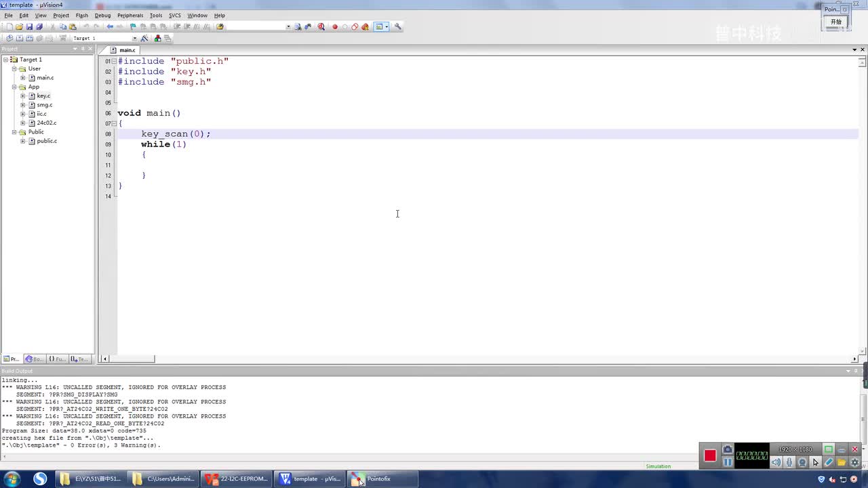This screenshot has width=868, height=488.
Task: Toggle auto-hide pin on Project panel
Action: tap(83, 49)
